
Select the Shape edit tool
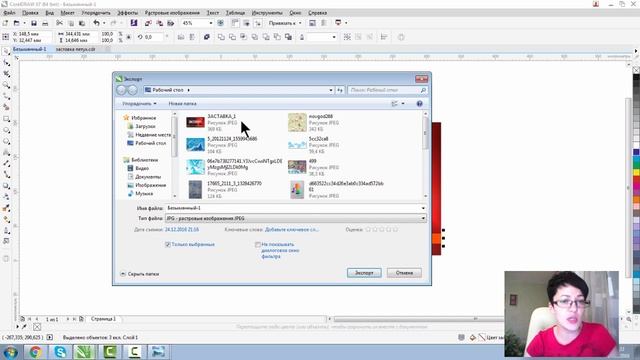pos(6,62)
